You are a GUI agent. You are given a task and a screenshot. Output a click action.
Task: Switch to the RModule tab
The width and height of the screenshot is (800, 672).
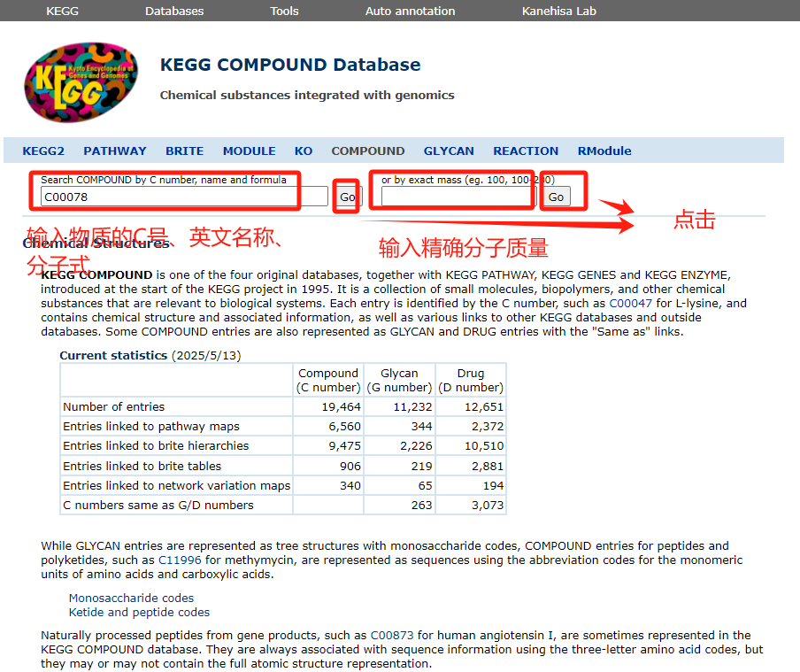(604, 151)
